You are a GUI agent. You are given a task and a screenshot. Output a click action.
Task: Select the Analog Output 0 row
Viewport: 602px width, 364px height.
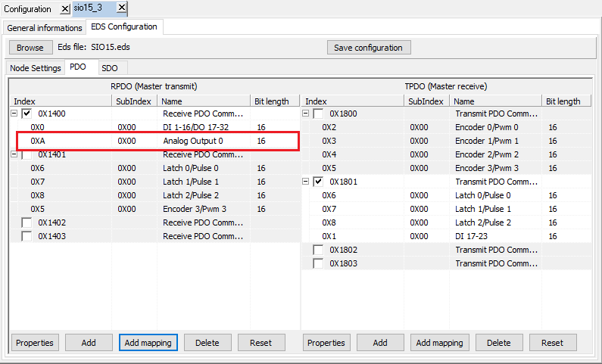[192, 141]
